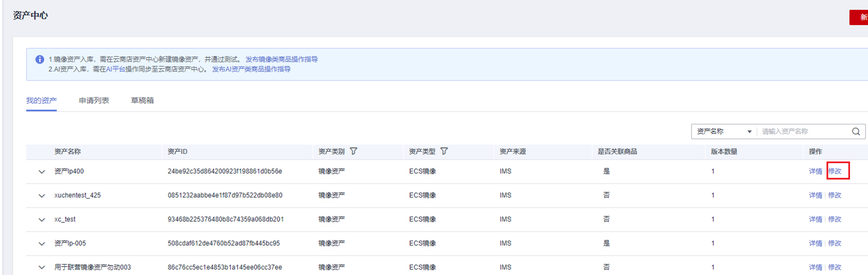Open the 资产类别 column filter icon

[353, 151]
